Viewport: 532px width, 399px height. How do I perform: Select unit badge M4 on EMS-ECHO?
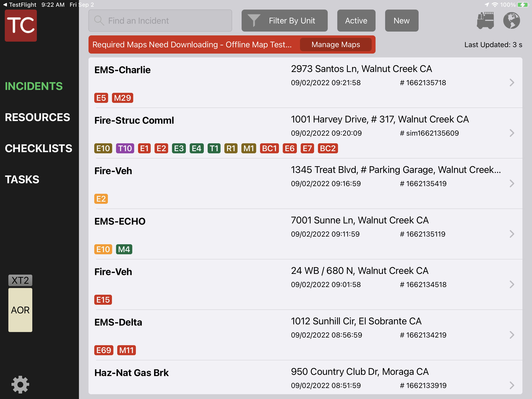click(x=124, y=249)
